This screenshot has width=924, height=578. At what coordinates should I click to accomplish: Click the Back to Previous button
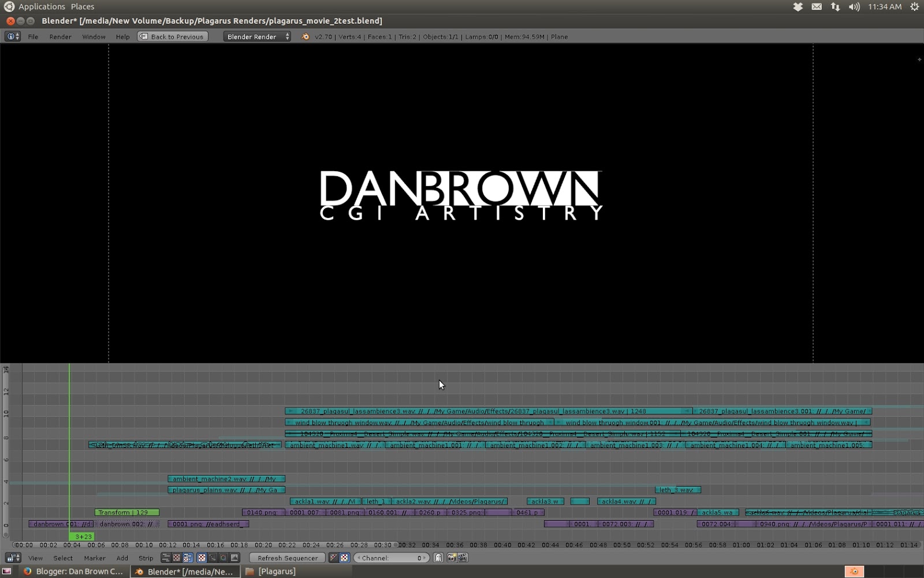172,36
